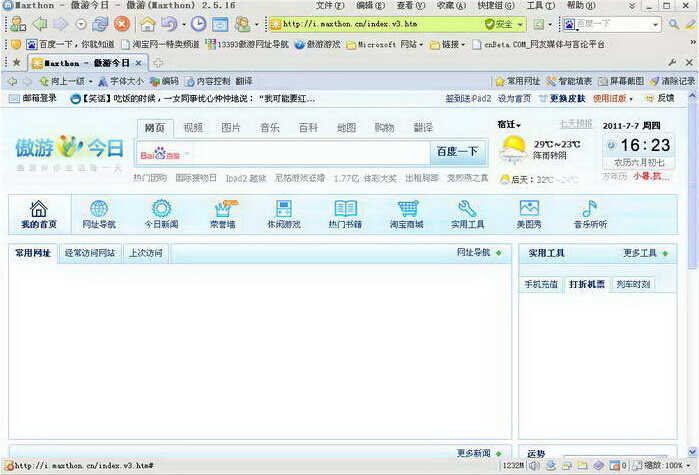The width and height of the screenshot is (699, 475).
Task: Select the 图片 search category tab
Action: [231, 128]
